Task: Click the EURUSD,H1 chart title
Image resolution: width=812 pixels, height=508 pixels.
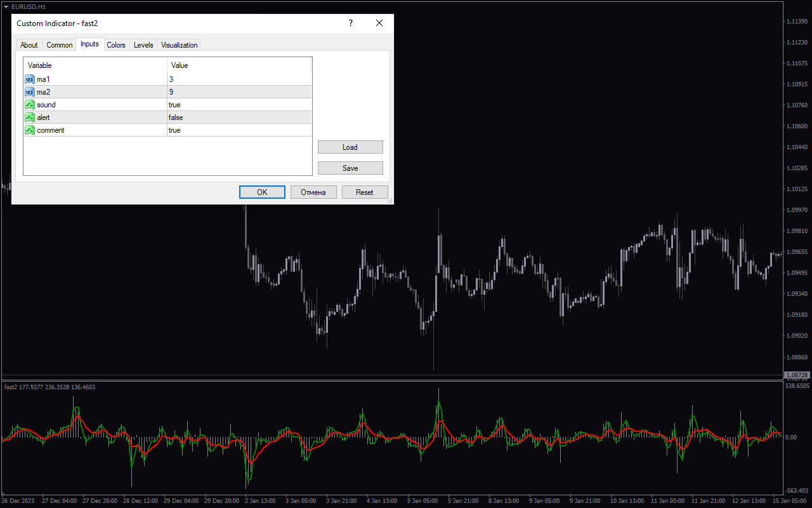Action: 29,6
